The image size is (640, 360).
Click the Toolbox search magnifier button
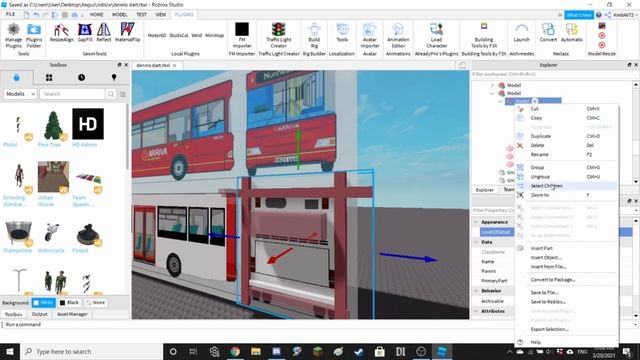[x=111, y=94]
